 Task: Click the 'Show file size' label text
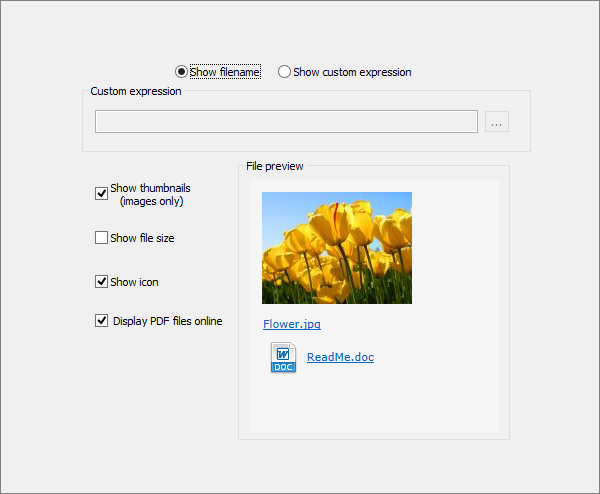[x=142, y=238]
